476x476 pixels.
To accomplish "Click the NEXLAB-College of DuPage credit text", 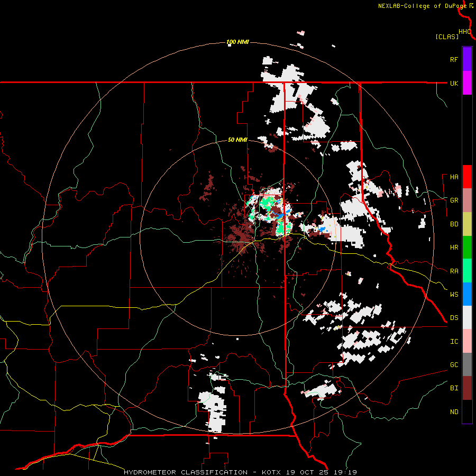I will [x=422, y=6].
